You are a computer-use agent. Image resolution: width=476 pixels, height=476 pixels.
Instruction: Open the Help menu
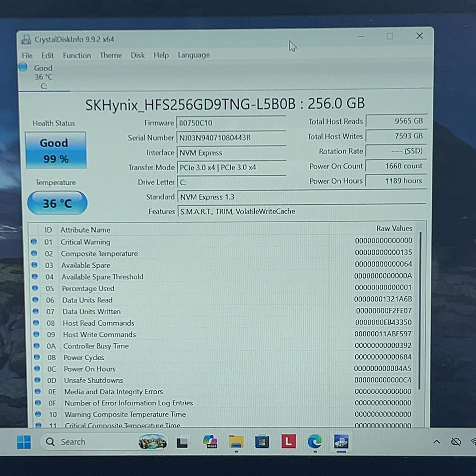click(x=161, y=55)
